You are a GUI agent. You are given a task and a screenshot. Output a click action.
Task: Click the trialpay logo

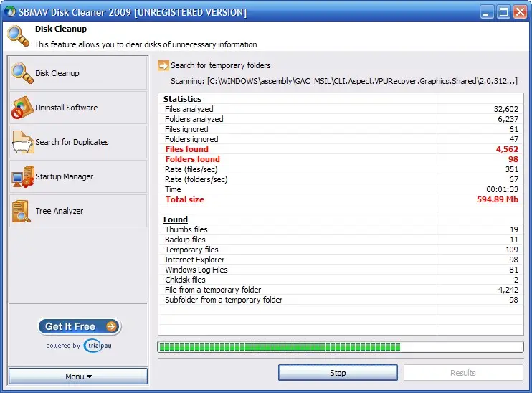pyautogui.click(x=98, y=346)
